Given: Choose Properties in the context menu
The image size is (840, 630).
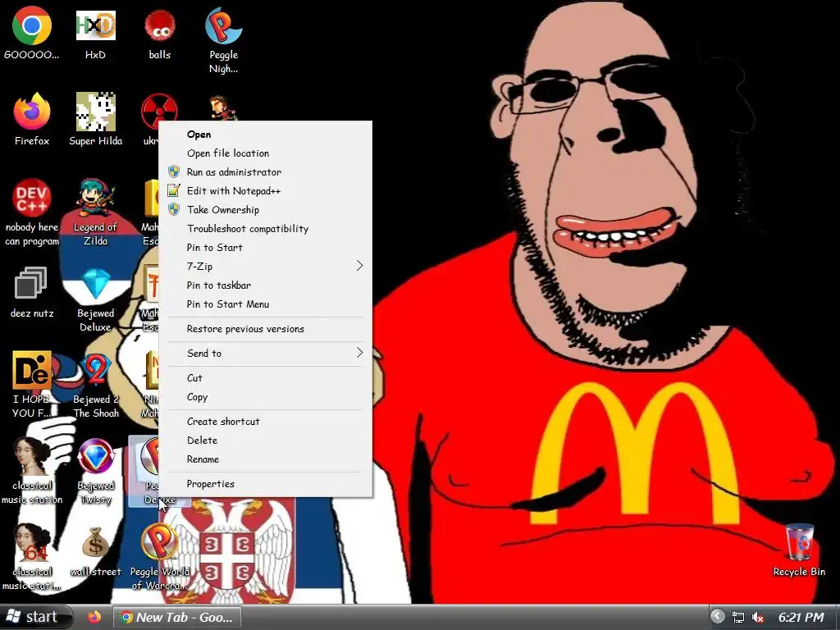Looking at the screenshot, I should 265,484.
